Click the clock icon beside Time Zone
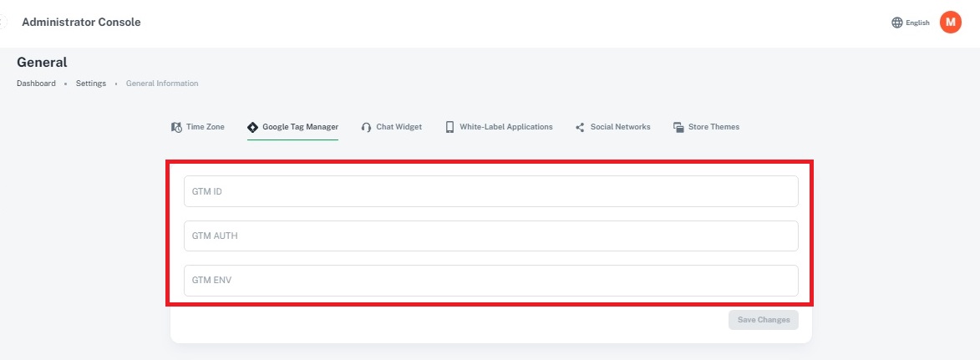The width and height of the screenshot is (980, 360). [x=176, y=127]
